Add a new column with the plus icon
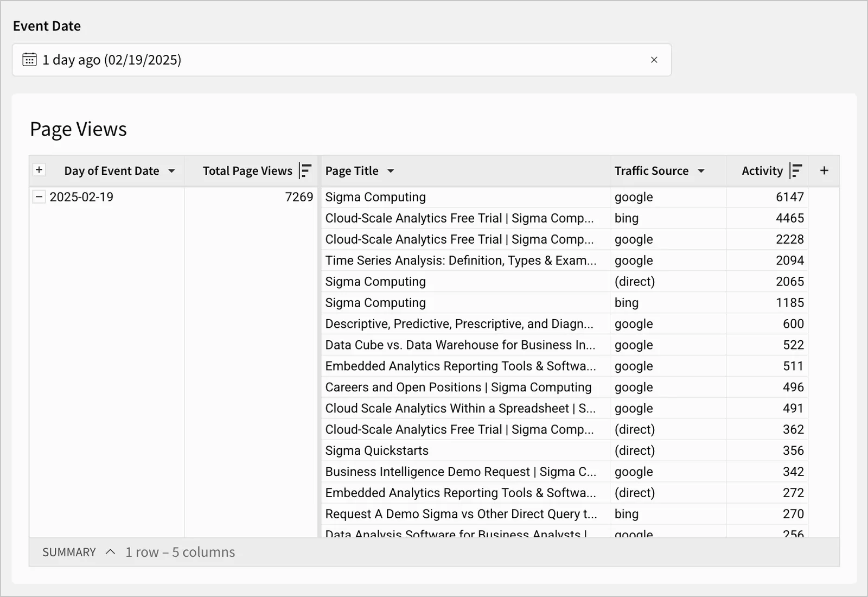 pyautogui.click(x=824, y=171)
